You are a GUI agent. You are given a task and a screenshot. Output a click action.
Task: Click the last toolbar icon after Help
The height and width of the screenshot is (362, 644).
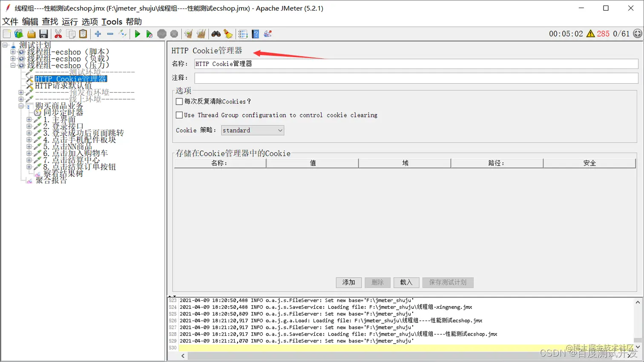[x=268, y=34]
